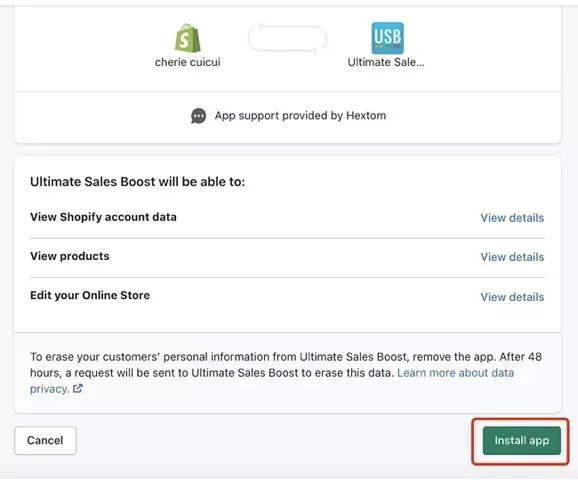
Task: Click the privacy. link text
Action: [x=50, y=389]
